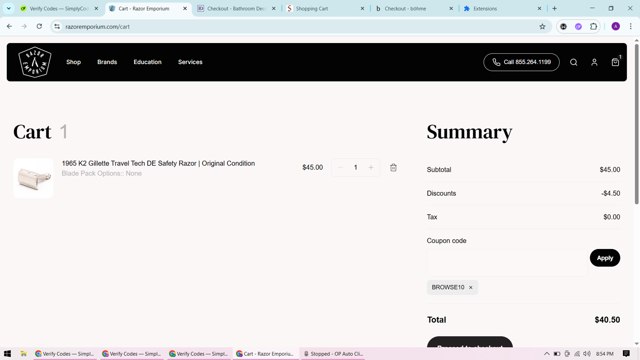Click the Proceed to checkout button
This screenshot has height=360, width=640.
pos(470,343)
